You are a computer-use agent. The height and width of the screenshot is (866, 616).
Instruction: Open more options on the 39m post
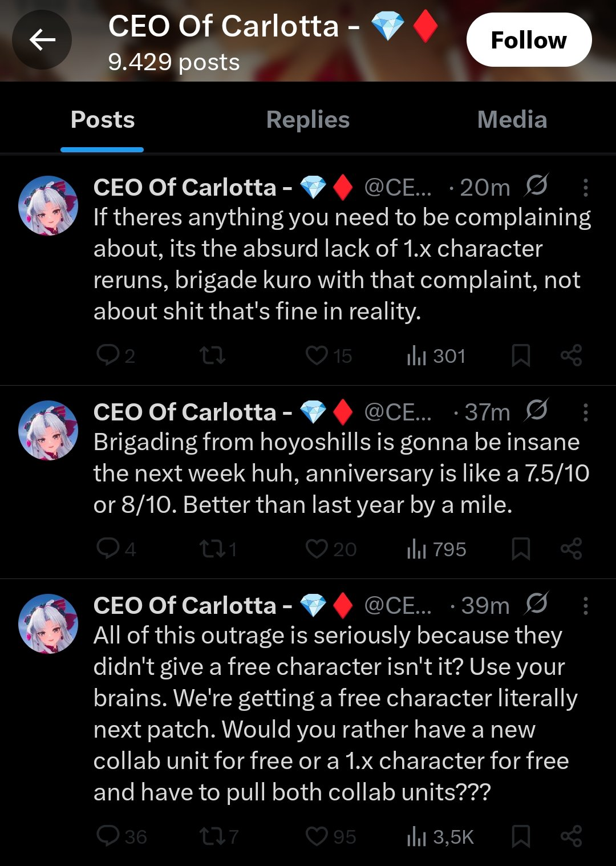pyautogui.click(x=585, y=606)
